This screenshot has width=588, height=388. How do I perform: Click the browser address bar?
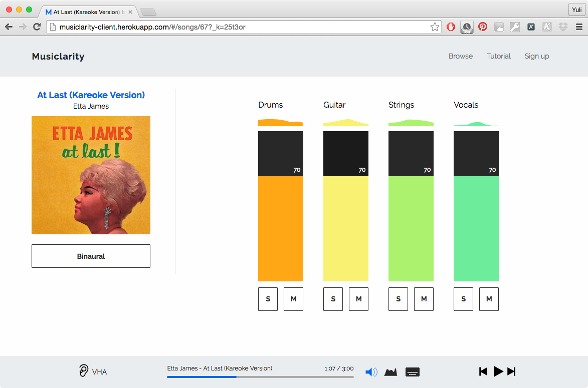[x=244, y=27]
